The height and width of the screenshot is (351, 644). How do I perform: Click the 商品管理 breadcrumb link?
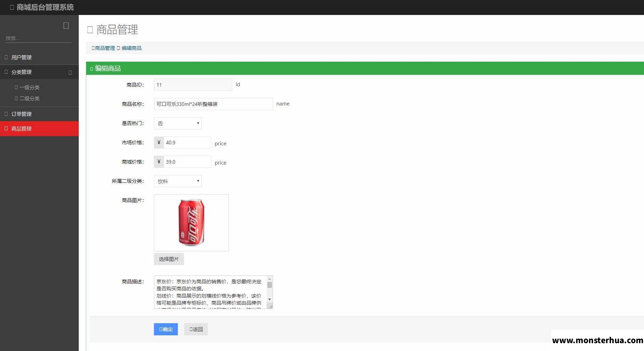click(105, 48)
